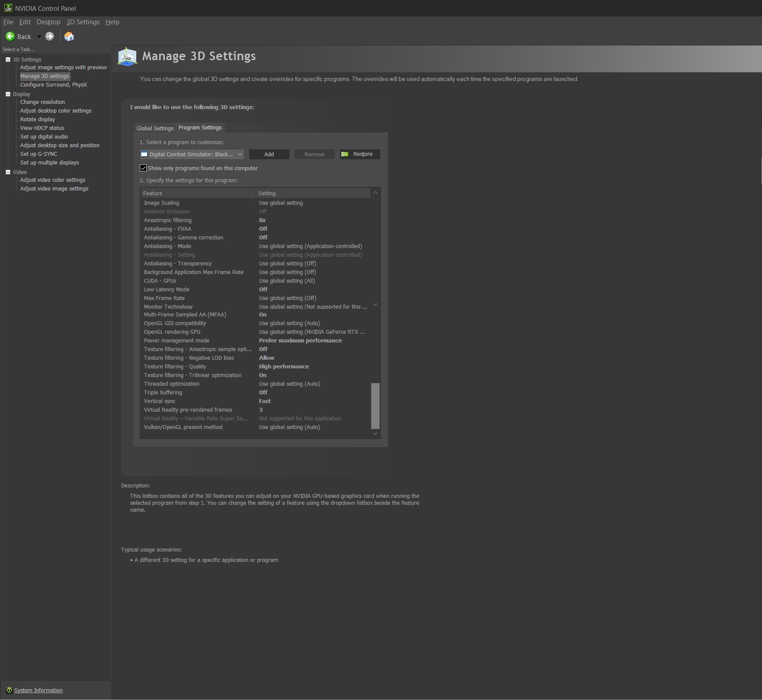Open the Edit menu

[x=25, y=22]
